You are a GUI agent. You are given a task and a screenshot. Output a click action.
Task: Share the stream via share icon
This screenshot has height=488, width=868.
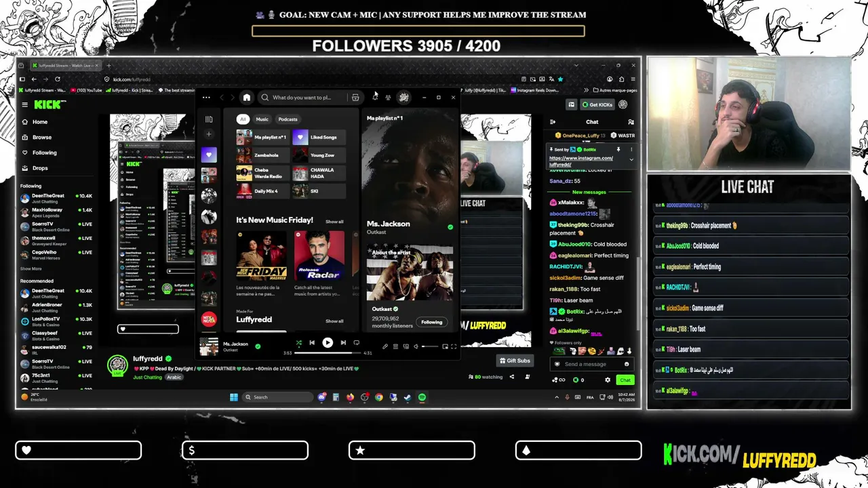512,377
